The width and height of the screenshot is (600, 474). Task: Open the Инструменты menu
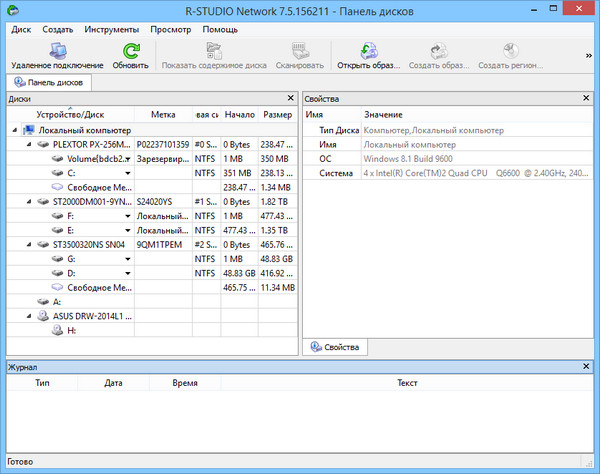pyautogui.click(x=112, y=29)
